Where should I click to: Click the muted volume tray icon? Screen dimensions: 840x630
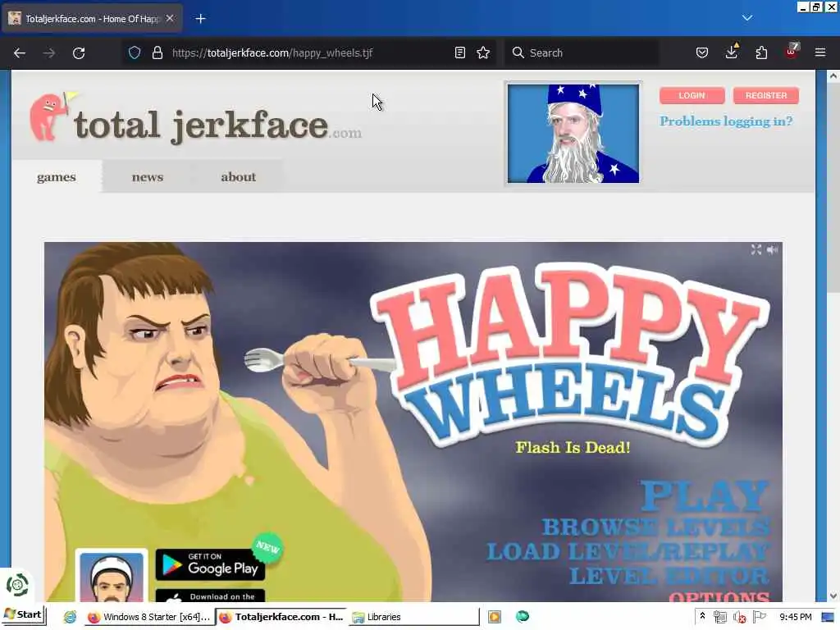pos(740,617)
